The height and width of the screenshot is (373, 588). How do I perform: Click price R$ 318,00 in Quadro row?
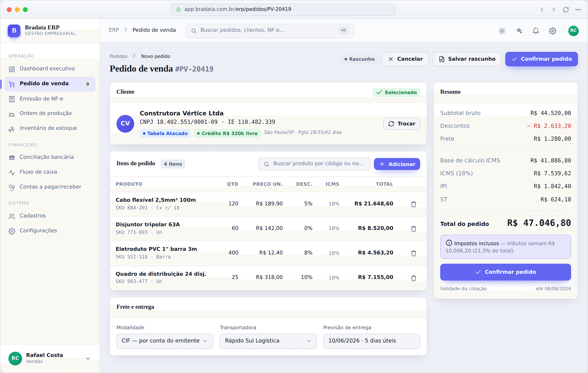(x=269, y=277)
